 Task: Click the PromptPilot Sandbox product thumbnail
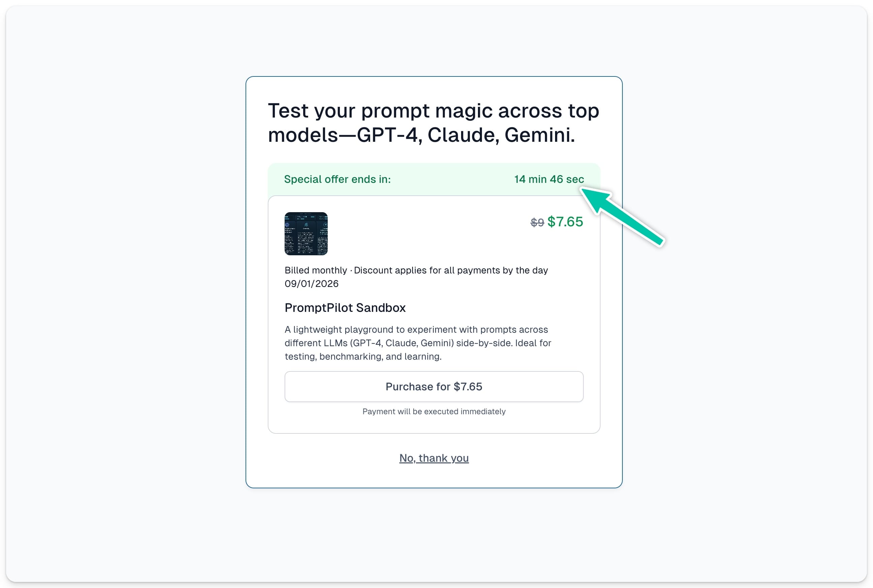point(306,234)
